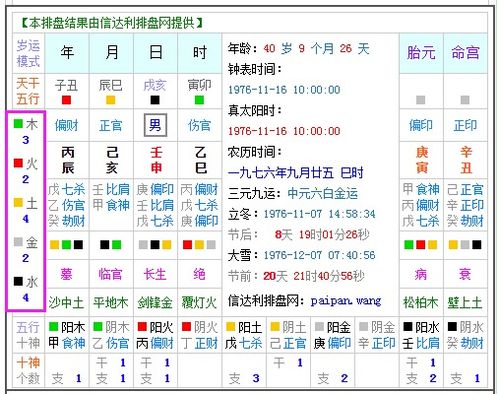
Task: Click the 伤官 label above 乙巳
Action: [x=199, y=125]
